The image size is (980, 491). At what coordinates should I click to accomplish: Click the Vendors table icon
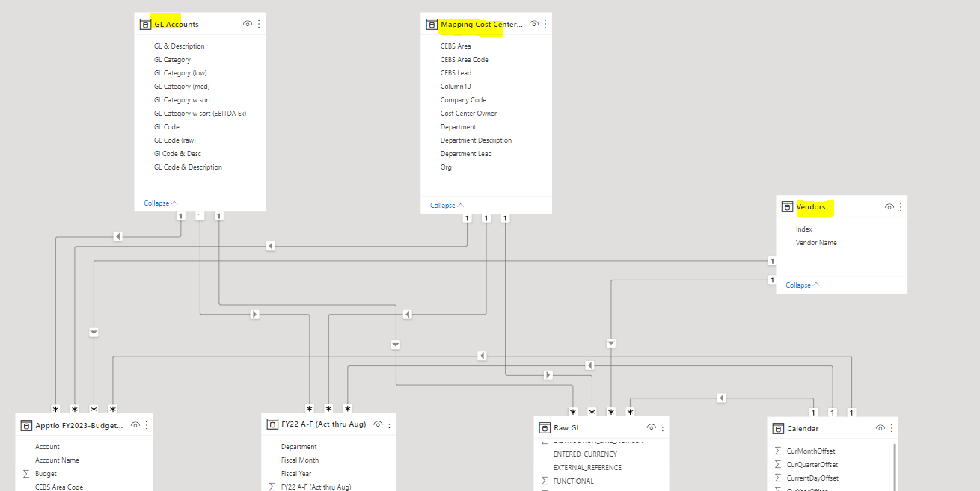pyautogui.click(x=787, y=207)
